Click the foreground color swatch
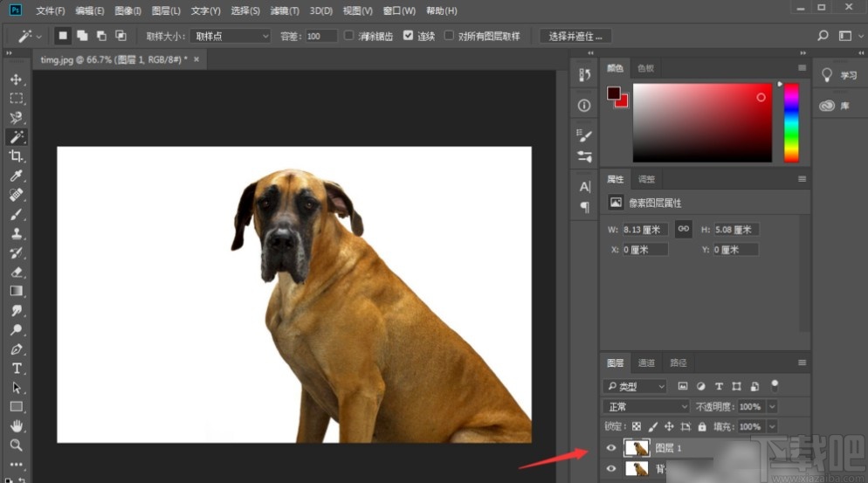The image size is (868, 483). coord(614,93)
